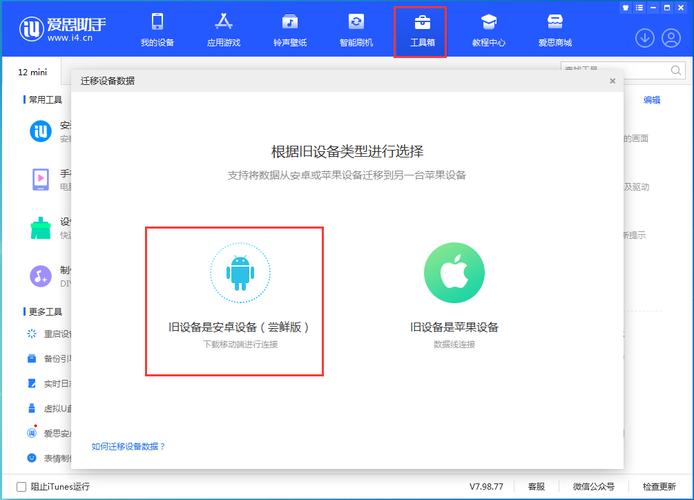
Task: Open the 如何迁移设备数据? help link
Action: pyautogui.click(x=129, y=446)
